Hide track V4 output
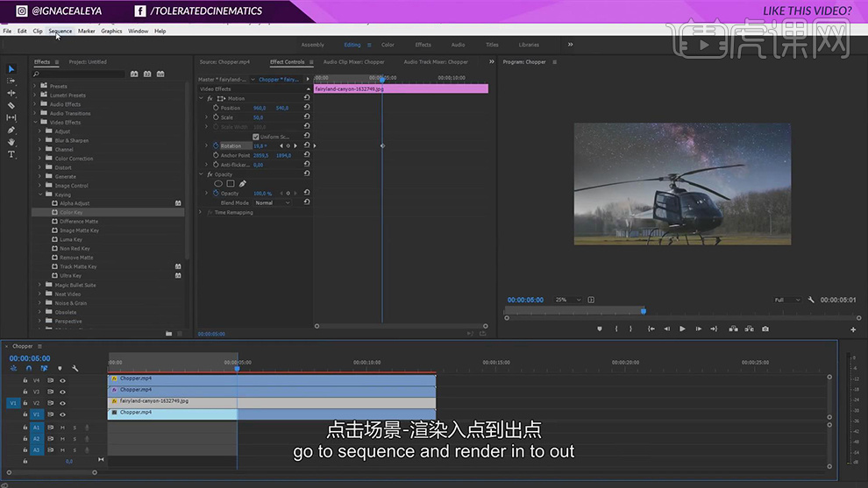868x488 pixels. 62,380
